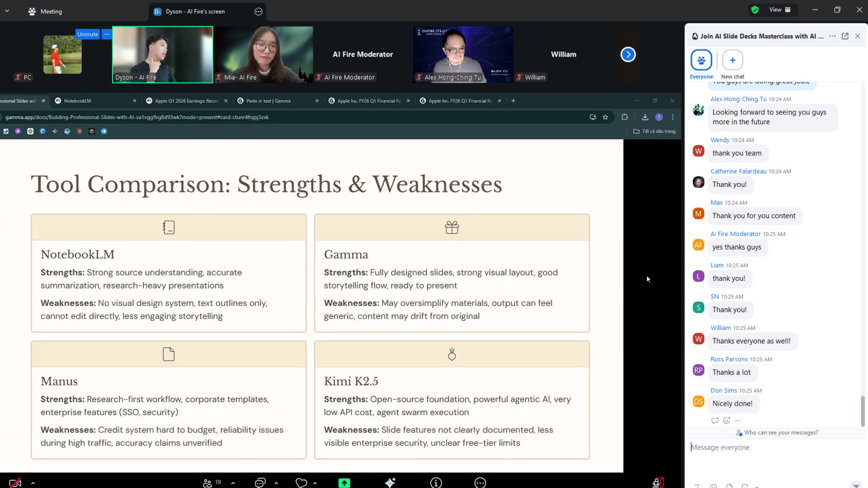
Task: Toggle the start video camera button
Action: [x=15, y=483]
